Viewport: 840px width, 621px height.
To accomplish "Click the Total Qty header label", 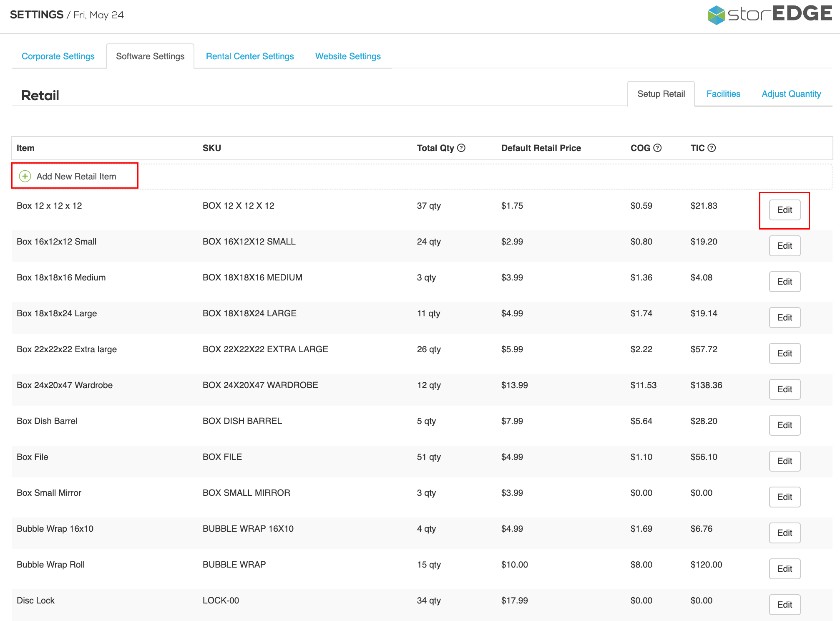I will tap(435, 148).
